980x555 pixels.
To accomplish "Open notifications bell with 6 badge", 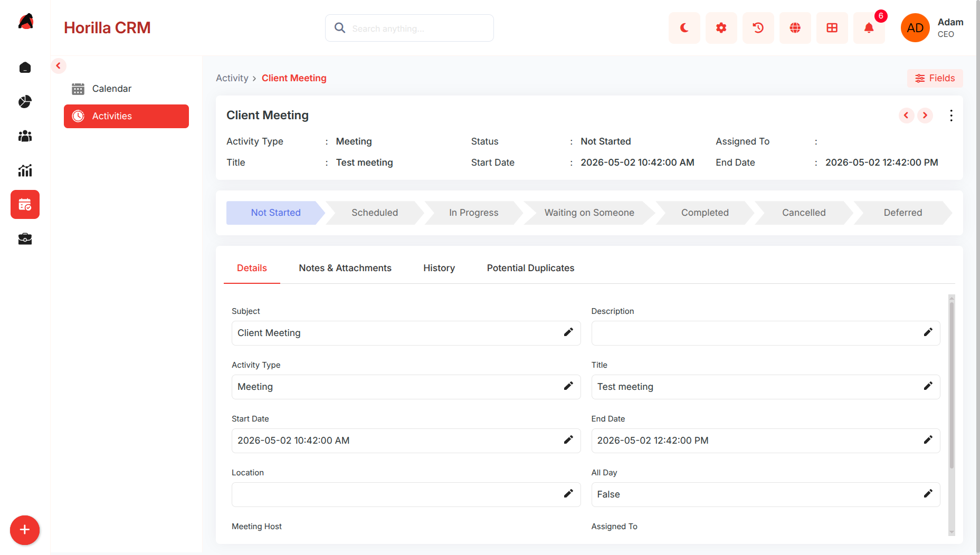I will 869,28.
